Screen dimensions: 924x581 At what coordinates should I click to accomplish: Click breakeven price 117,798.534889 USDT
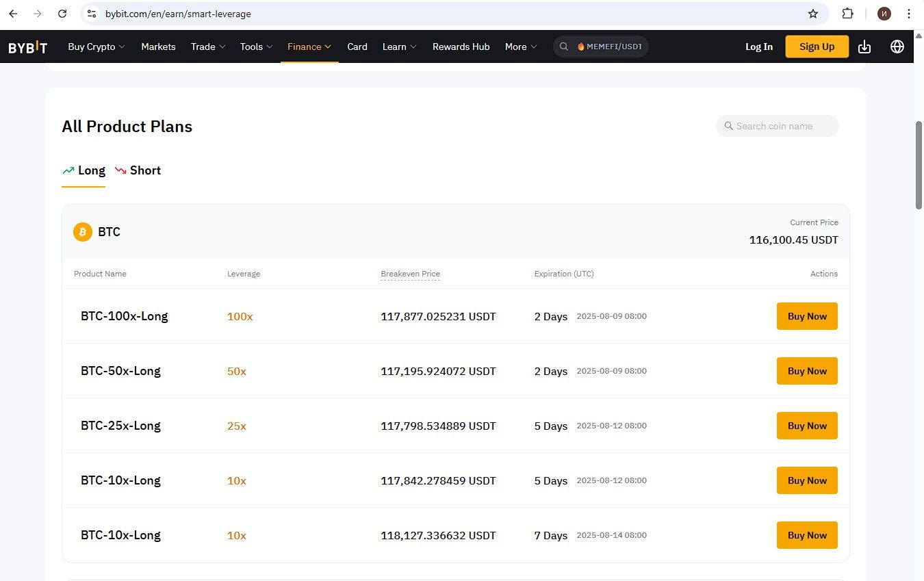click(x=438, y=426)
